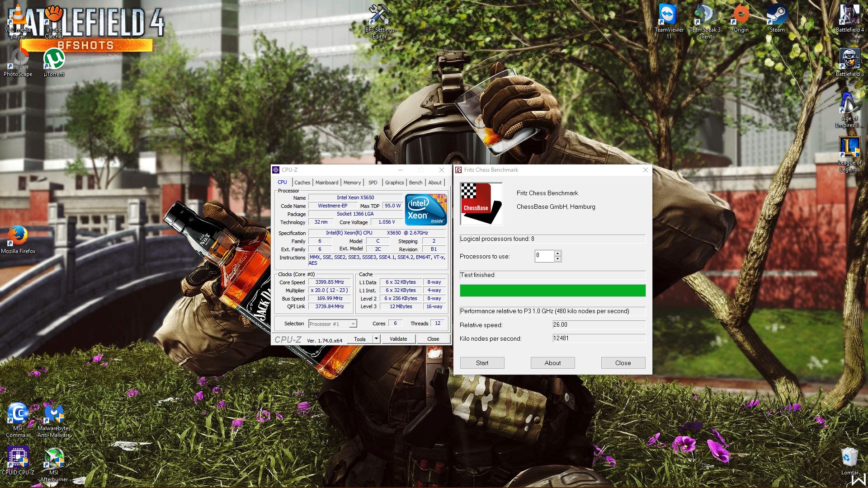Viewport: 868px width, 488px height.
Task: Launch Malwarebytes Anti-Malware shortcut
Action: click(x=54, y=420)
